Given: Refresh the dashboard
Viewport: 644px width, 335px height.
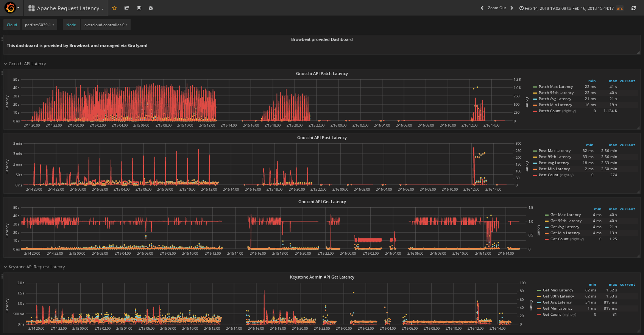Looking at the screenshot, I should tap(633, 8).
